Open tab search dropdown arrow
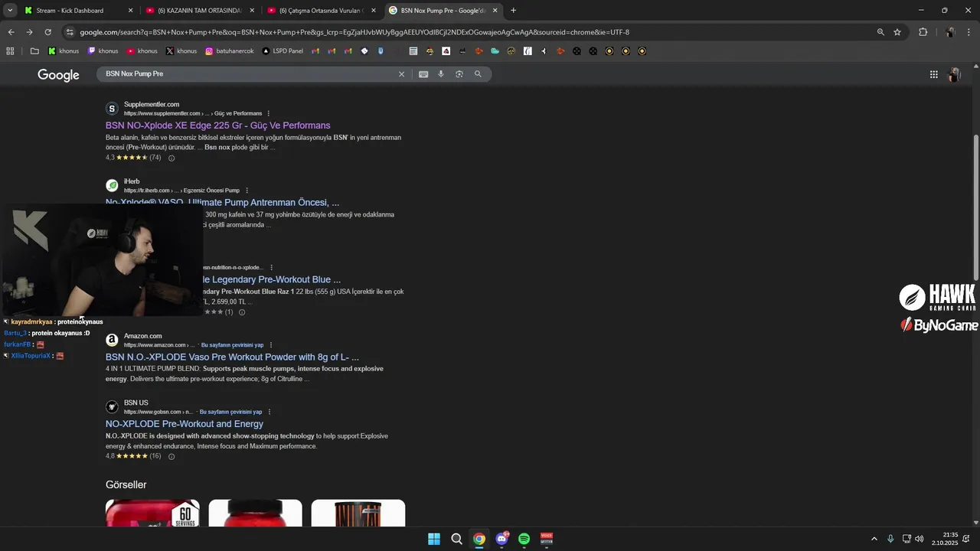Image resolution: width=980 pixels, height=551 pixels. pos(9,11)
